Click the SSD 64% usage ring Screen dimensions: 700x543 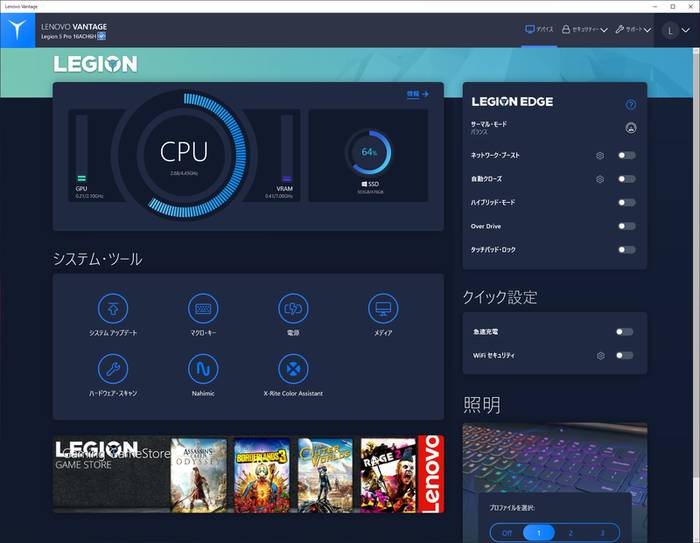[x=369, y=152]
